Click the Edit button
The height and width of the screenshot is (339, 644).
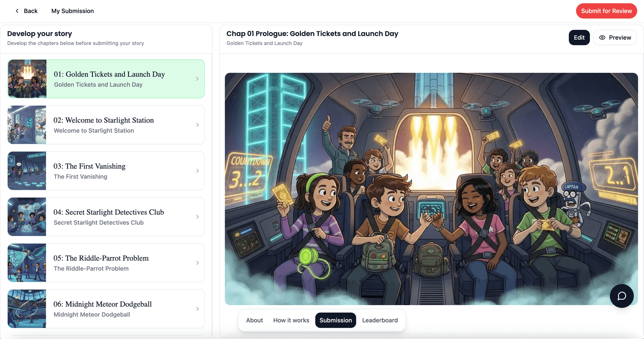click(579, 38)
